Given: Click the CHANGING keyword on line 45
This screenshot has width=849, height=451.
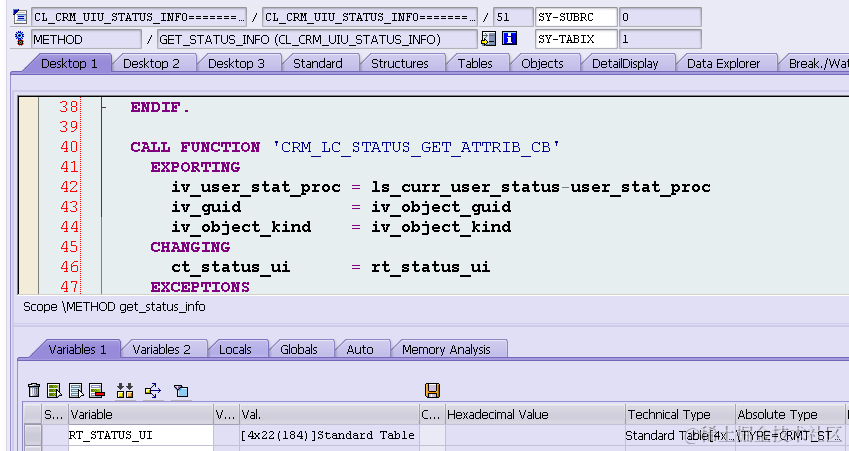Looking at the screenshot, I should (190, 247).
